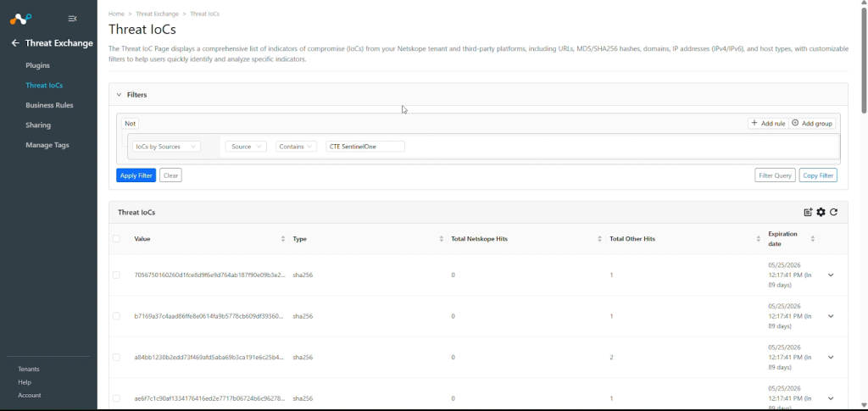
Task: Open Help in the sidebar footer
Action: pyautogui.click(x=25, y=382)
